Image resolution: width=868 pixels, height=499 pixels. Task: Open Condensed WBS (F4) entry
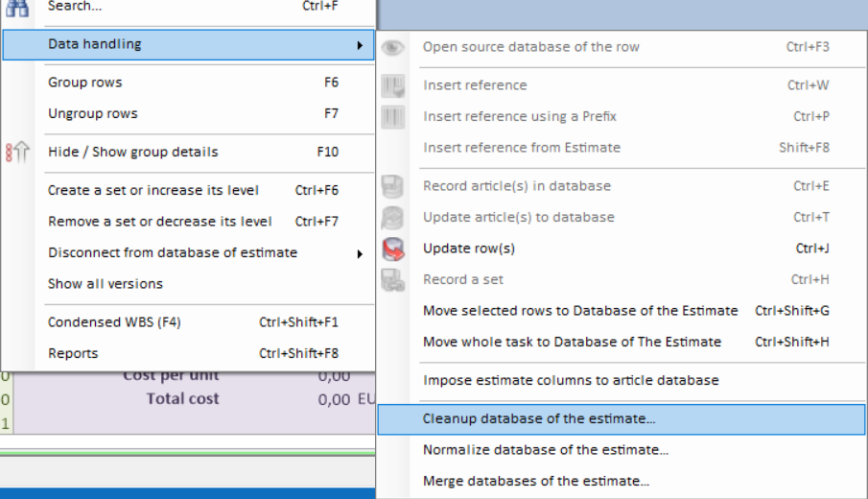(x=114, y=322)
